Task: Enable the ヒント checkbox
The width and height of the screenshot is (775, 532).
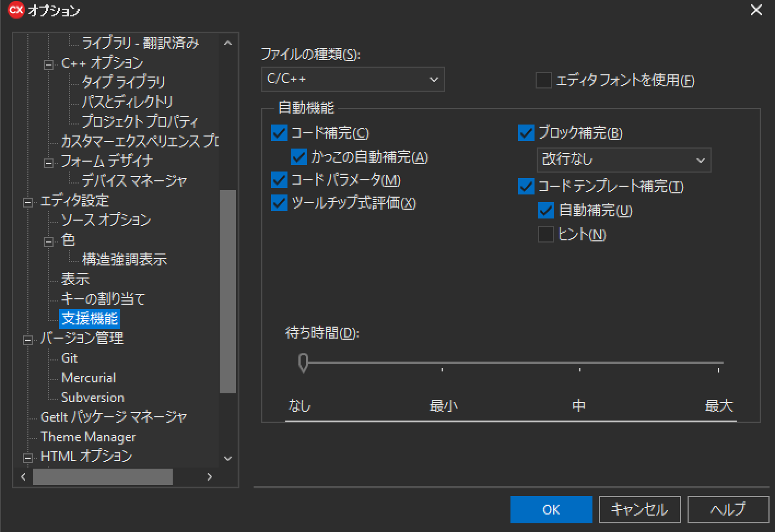Action: click(546, 235)
